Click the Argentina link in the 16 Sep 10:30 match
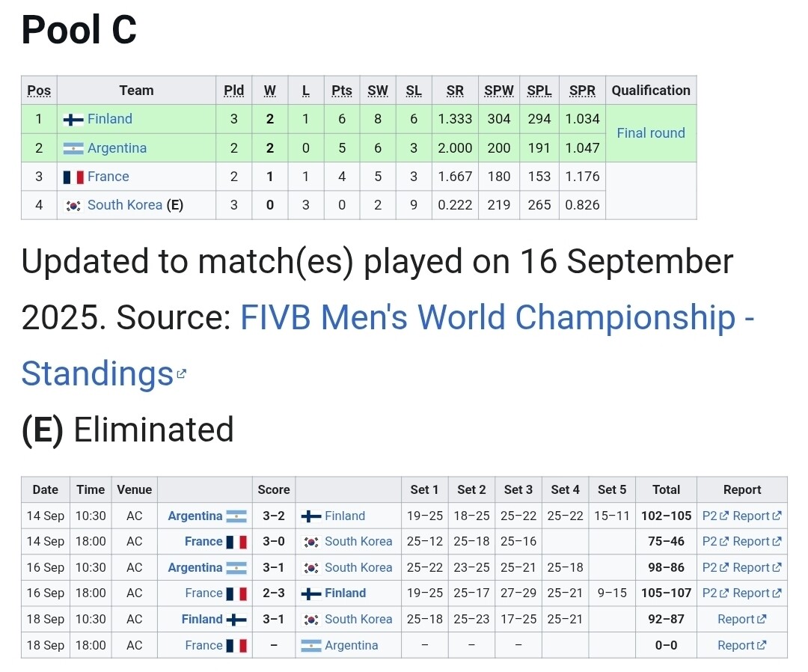This screenshot has width=808, height=672. [x=195, y=568]
